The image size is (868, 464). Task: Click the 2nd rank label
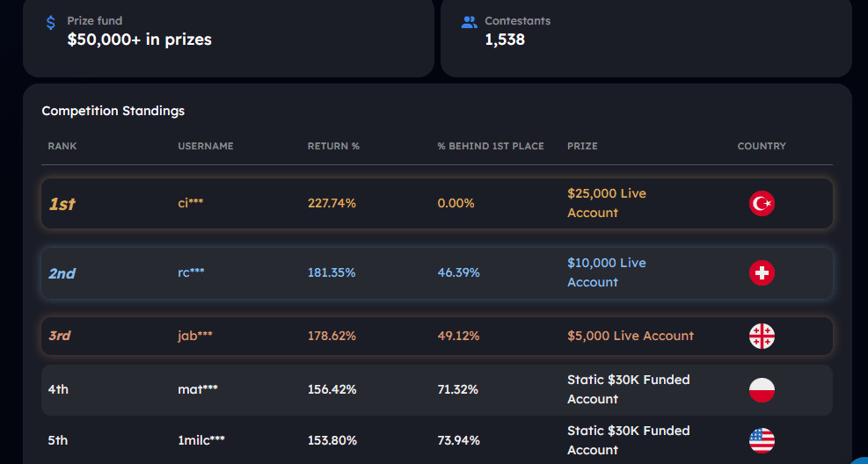coord(62,273)
